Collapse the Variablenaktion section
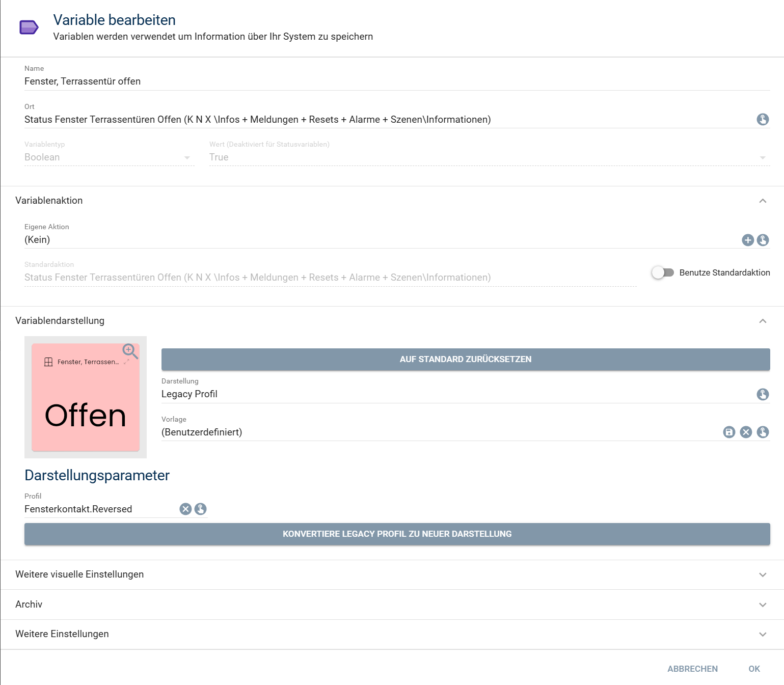The image size is (784, 685). coord(763,201)
